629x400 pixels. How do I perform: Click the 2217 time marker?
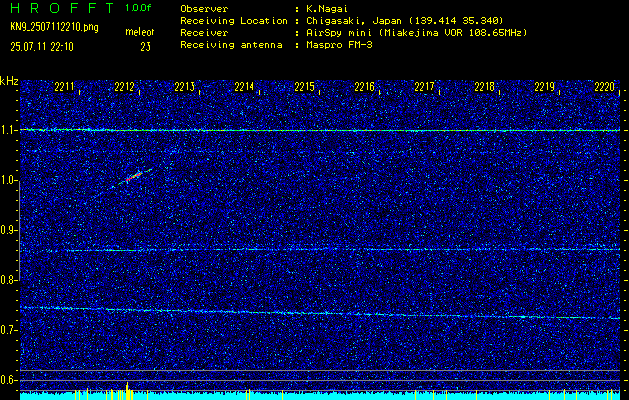pyautogui.click(x=424, y=87)
